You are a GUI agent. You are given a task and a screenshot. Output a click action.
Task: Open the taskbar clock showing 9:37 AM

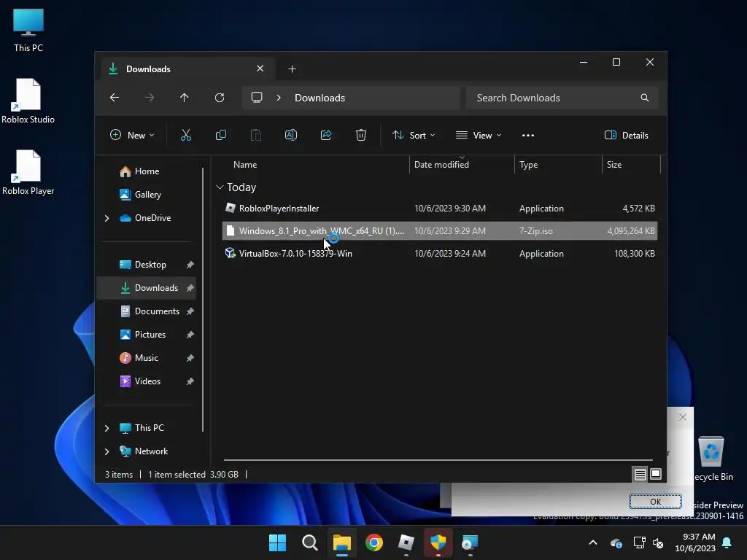pyautogui.click(x=695, y=542)
